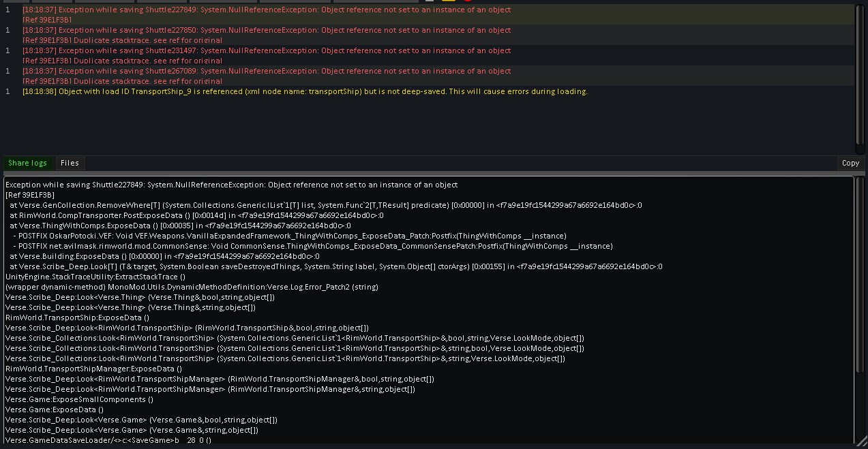Viewport: 868px width, 449px height.
Task: Click the Verse.ThingWithComps.ExposeData stack line
Action: [x=180, y=226]
